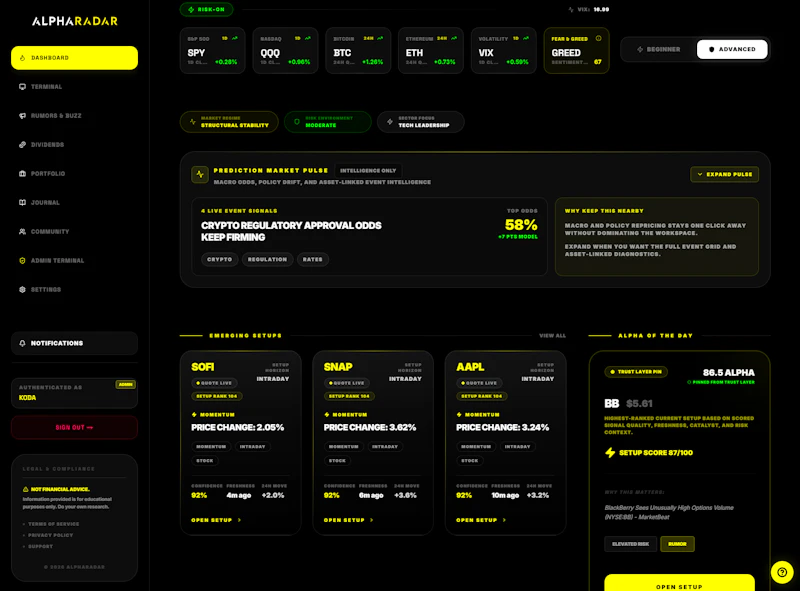Click the Rumors & Buzz megaphone icon
This screenshot has width=800, height=591.
pyautogui.click(x=22, y=116)
